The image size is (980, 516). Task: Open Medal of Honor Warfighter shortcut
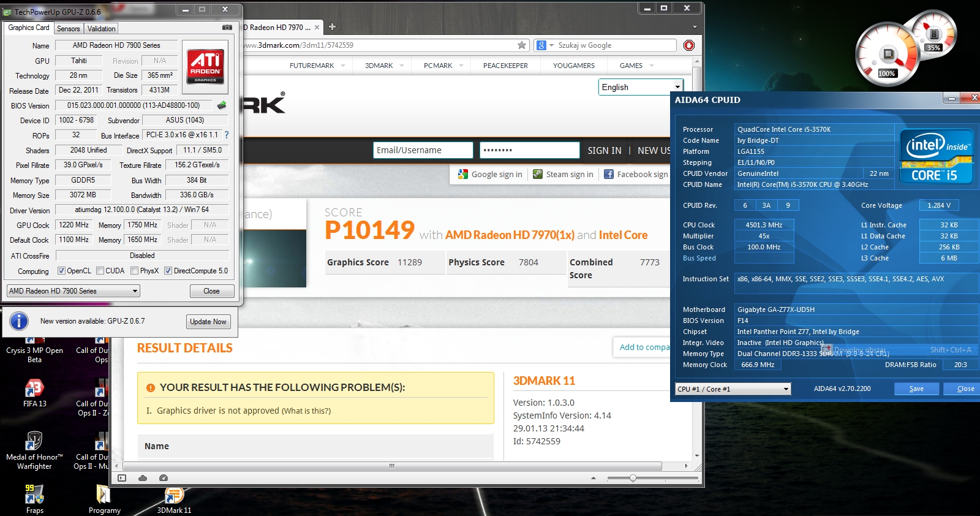(x=34, y=450)
